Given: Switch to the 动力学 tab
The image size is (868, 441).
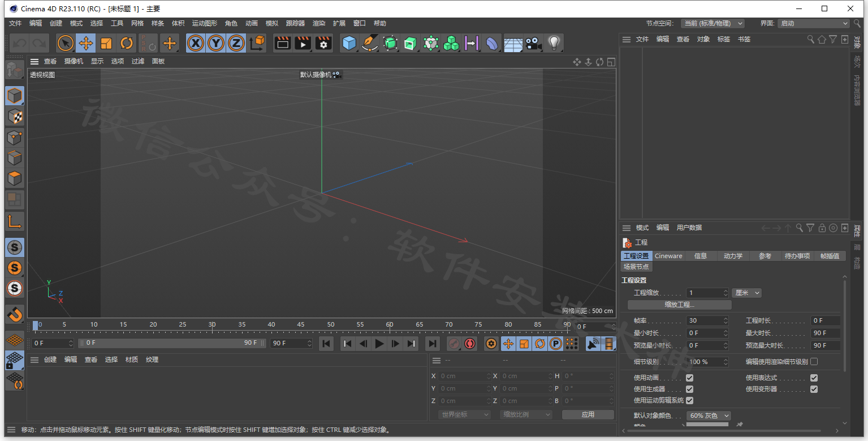Looking at the screenshot, I should tap(733, 256).
